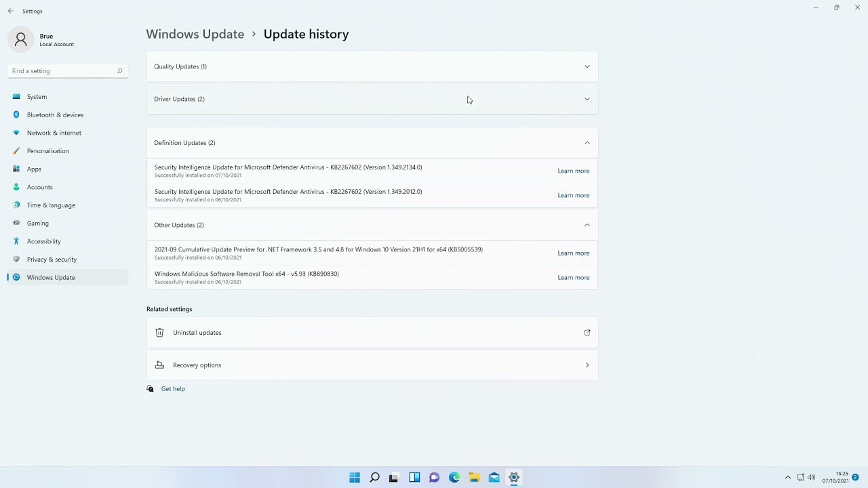Click the Recovery options right chevron

[587, 365]
